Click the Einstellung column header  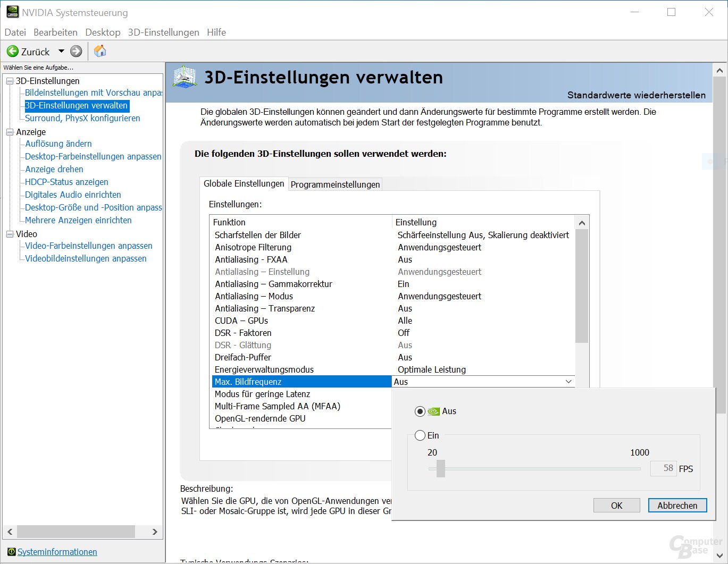(484, 222)
